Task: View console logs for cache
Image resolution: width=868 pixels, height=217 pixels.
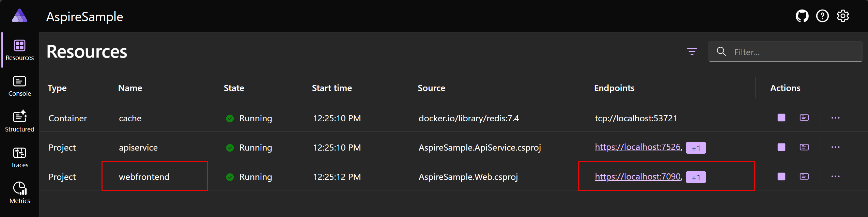Action: click(x=804, y=118)
